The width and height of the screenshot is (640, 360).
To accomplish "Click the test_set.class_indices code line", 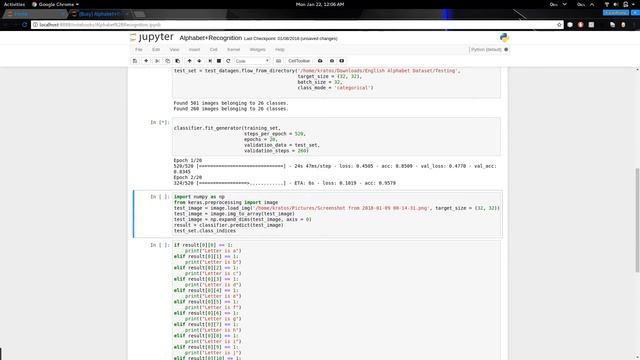I will click(205, 231).
